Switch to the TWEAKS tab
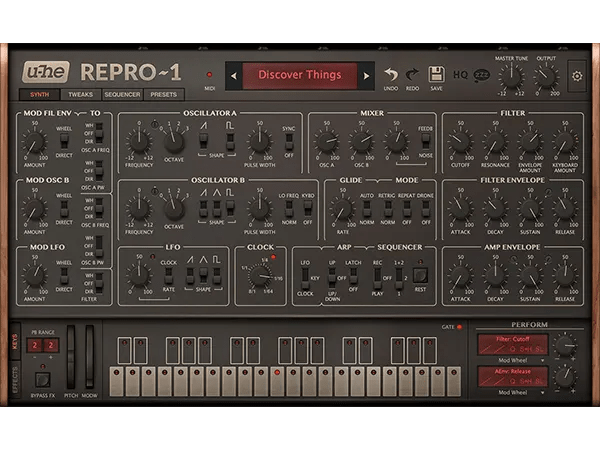The width and height of the screenshot is (600, 450). [x=80, y=95]
